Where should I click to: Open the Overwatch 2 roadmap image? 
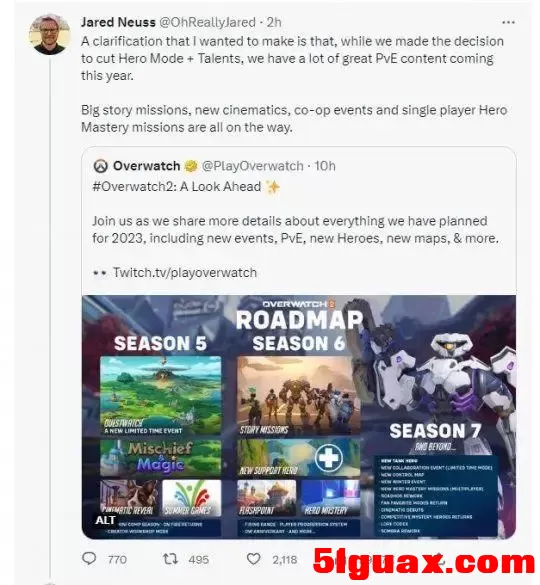[x=299, y=417]
